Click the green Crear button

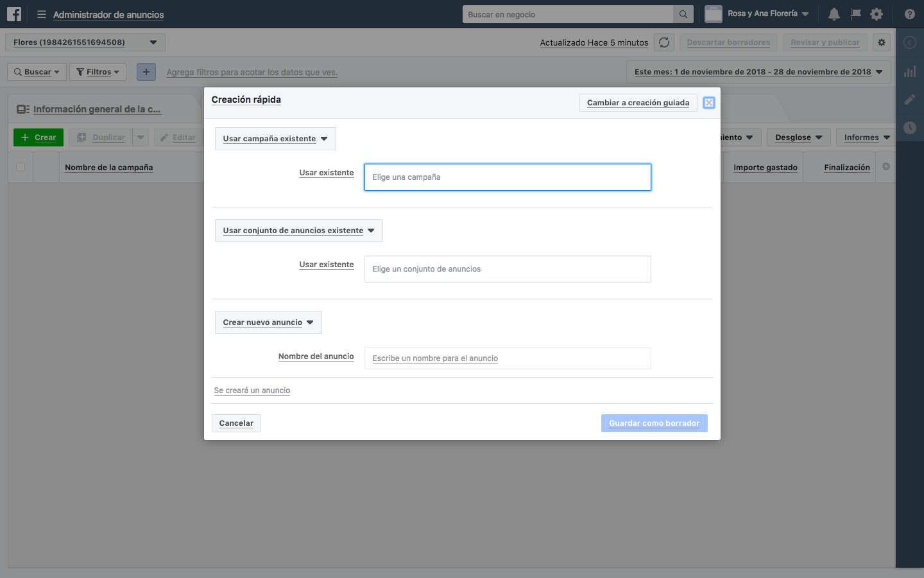(x=38, y=137)
